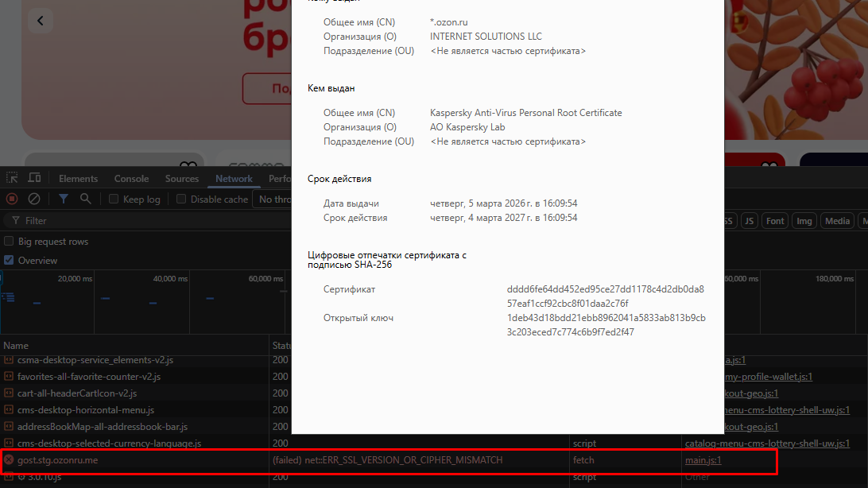Click the red error icon beside gost.stg.ozonru.me

8,459
